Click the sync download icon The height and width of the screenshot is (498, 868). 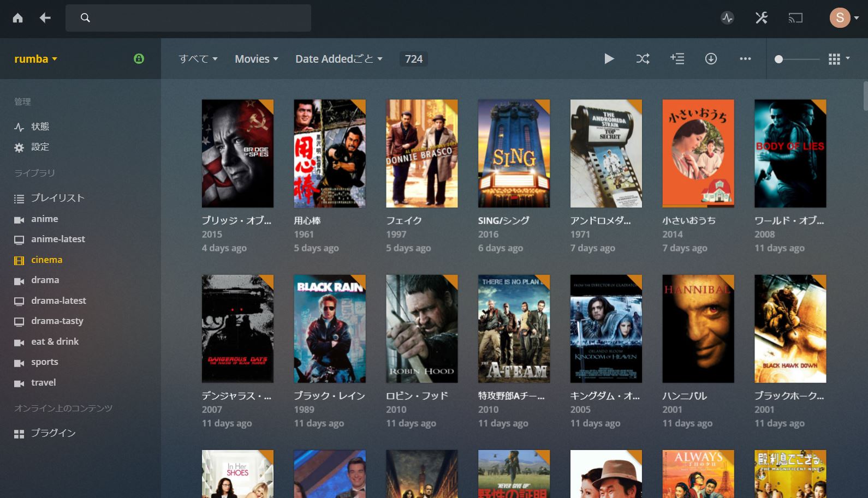coord(711,59)
